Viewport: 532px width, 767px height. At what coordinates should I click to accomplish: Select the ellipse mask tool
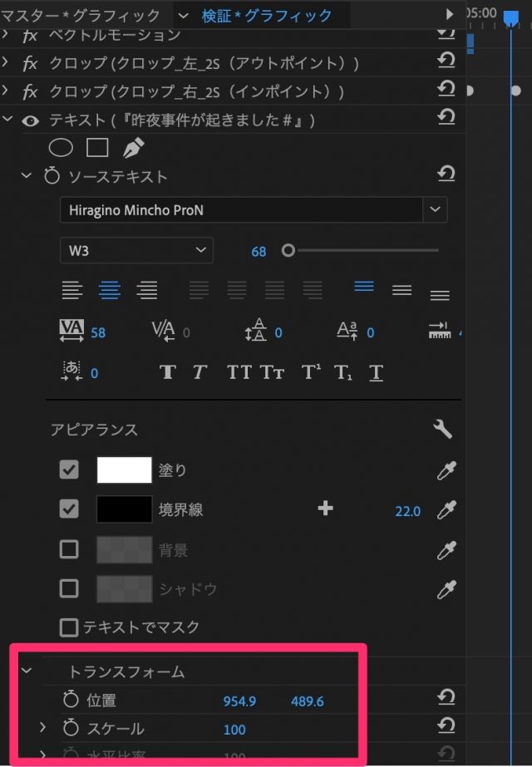[x=62, y=148]
